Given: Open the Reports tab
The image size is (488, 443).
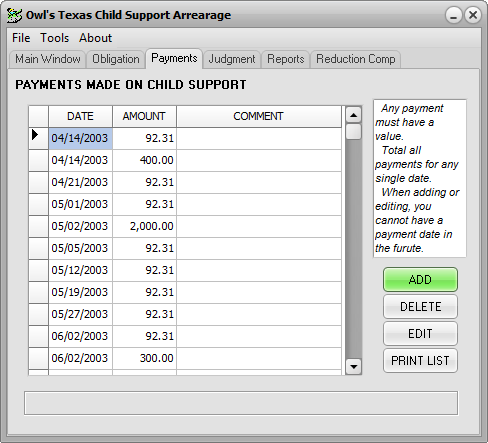Looking at the screenshot, I should [x=286, y=59].
